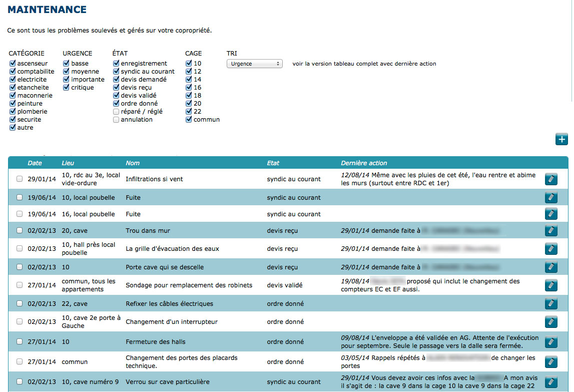574x392 pixels.
Task: Open 'voir la version tableau complet' link
Action: point(364,64)
